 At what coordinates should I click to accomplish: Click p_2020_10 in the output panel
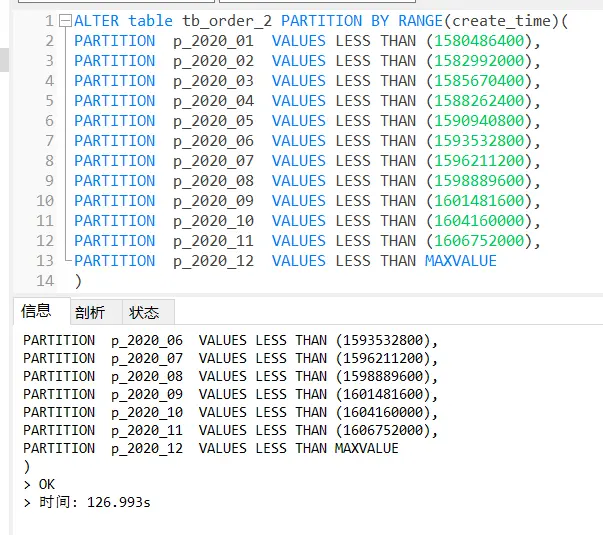(x=147, y=413)
